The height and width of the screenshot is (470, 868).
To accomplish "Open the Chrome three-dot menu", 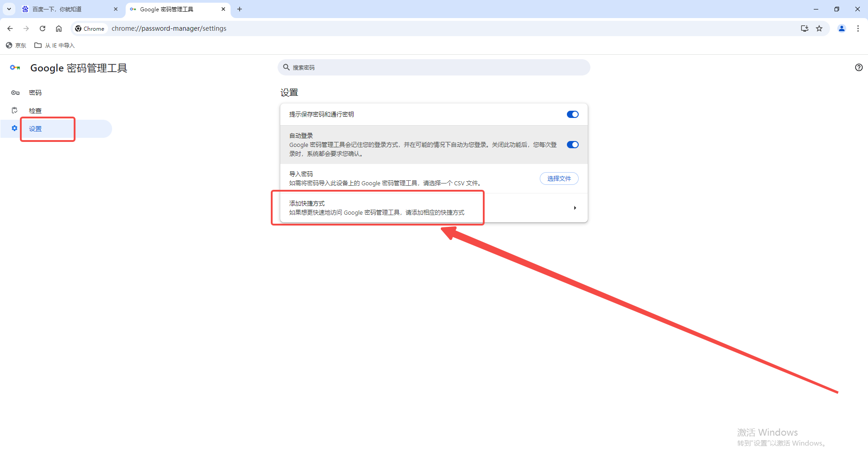I will tap(858, 28).
